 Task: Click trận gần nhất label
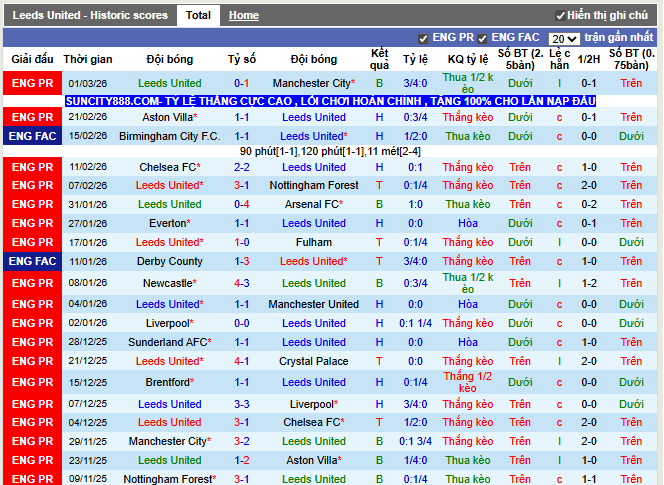click(x=619, y=38)
